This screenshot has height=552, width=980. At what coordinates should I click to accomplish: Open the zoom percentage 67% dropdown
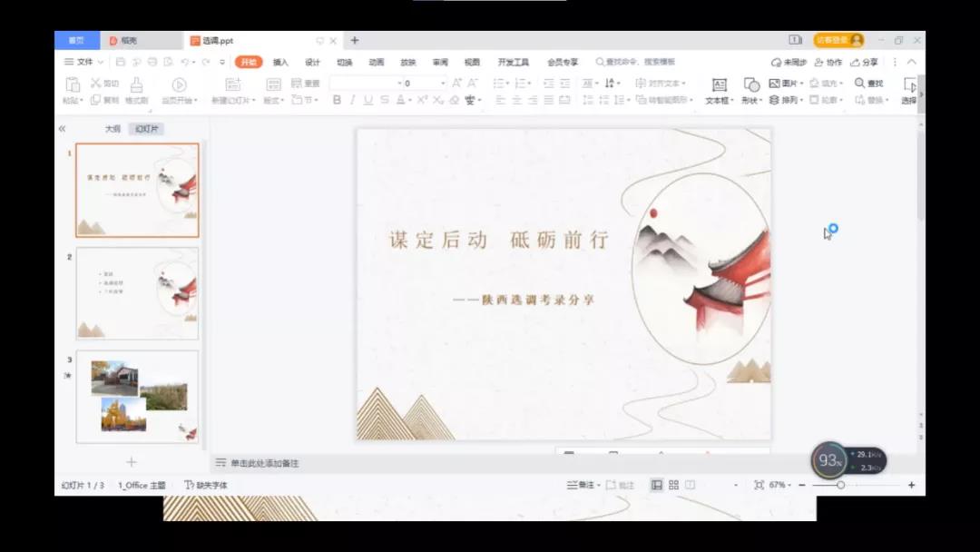780,486
